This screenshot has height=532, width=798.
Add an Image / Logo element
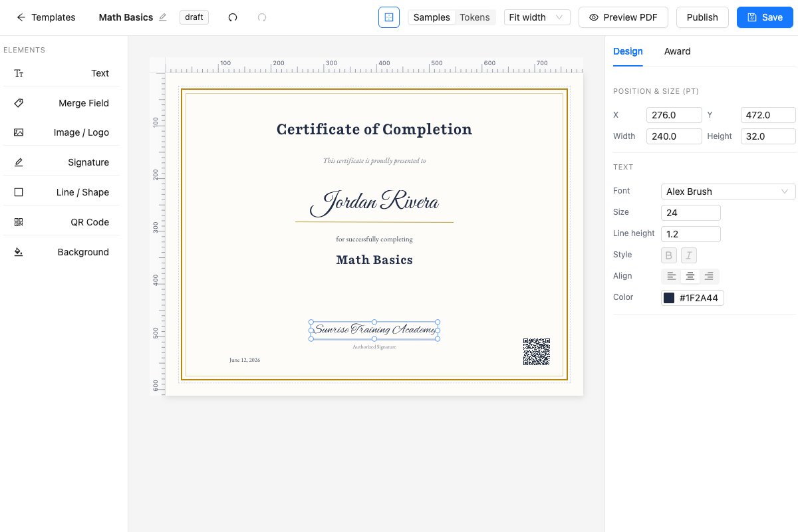(61, 132)
